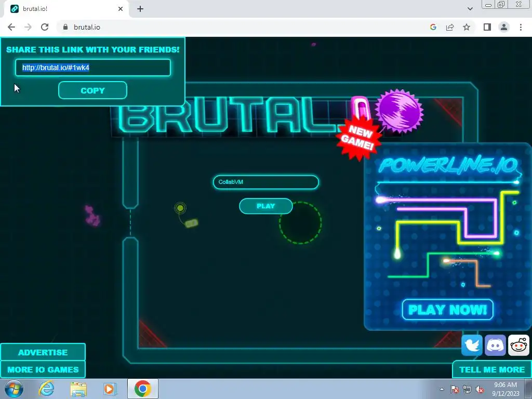This screenshot has height=399, width=532.
Task: Click the Chrome taskbar icon
Action: [142, 389]
